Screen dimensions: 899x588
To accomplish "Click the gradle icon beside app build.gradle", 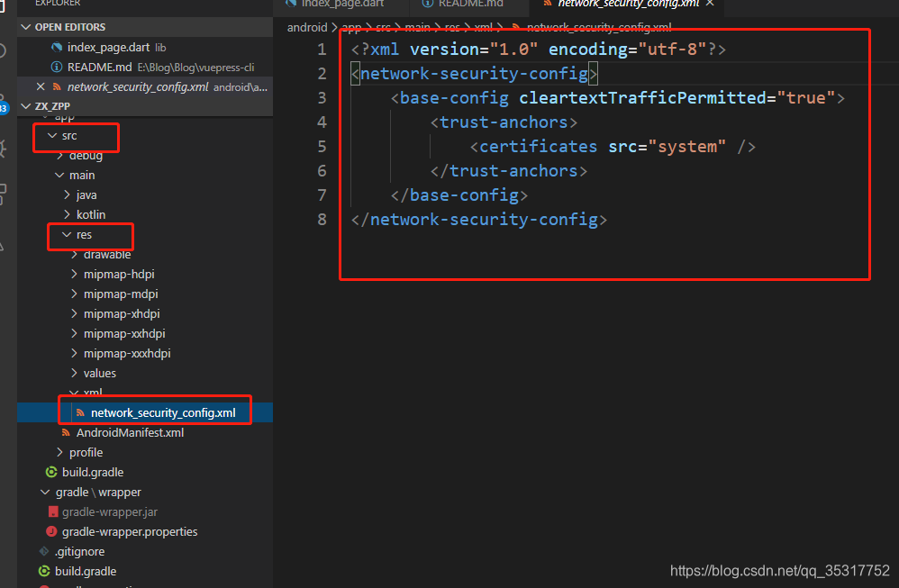I will pos(51,472).
